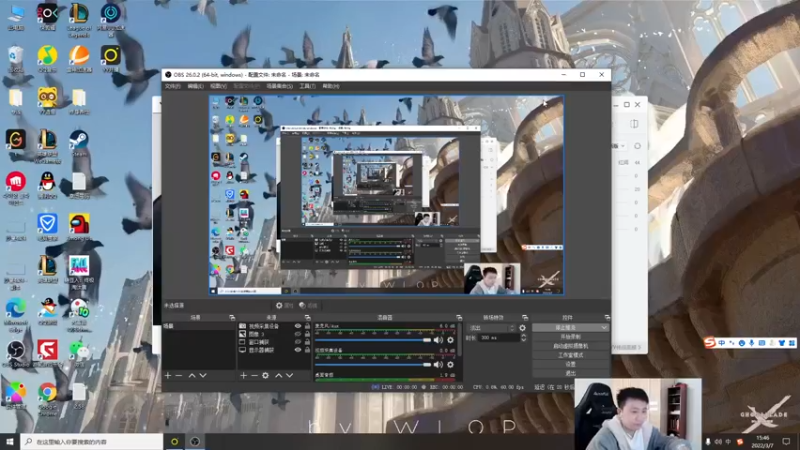The image size is (800, 450).
Task: Pop out the Scenes dock panel
Action: coord(232,317)
